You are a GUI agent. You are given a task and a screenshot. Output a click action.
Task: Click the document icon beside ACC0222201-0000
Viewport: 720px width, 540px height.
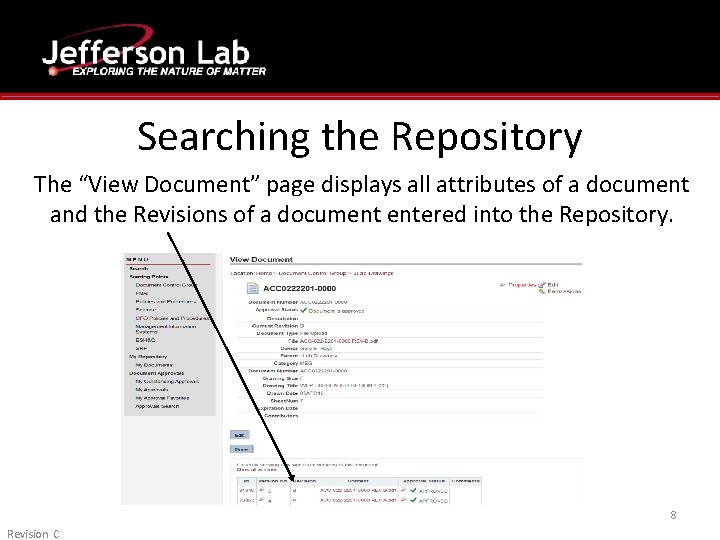pos(253,288)
